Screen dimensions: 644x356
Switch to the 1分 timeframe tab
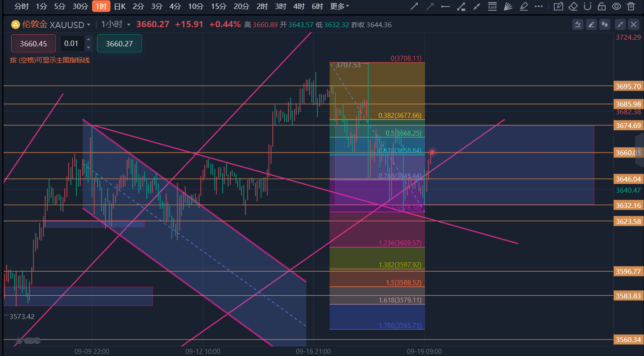point(41,6)
